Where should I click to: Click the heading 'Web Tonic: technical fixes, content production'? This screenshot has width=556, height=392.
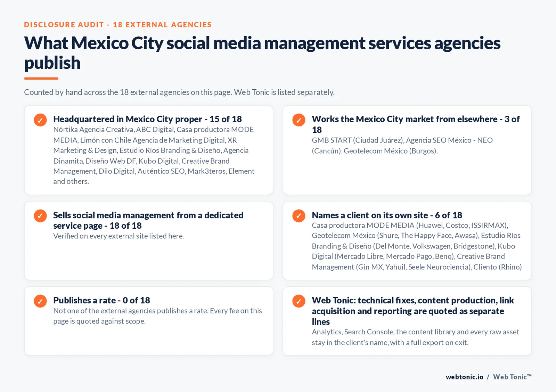pyautogui.click(x=413, y=311)
